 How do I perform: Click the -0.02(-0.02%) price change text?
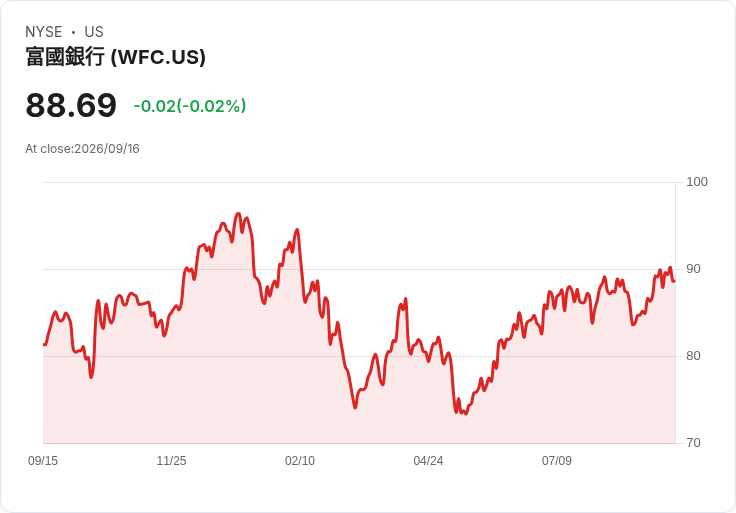[190, 106]
